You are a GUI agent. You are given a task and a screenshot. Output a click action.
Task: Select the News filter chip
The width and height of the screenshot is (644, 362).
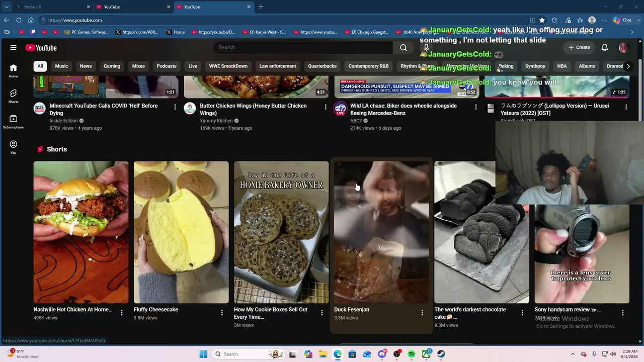tap(86, 66)
